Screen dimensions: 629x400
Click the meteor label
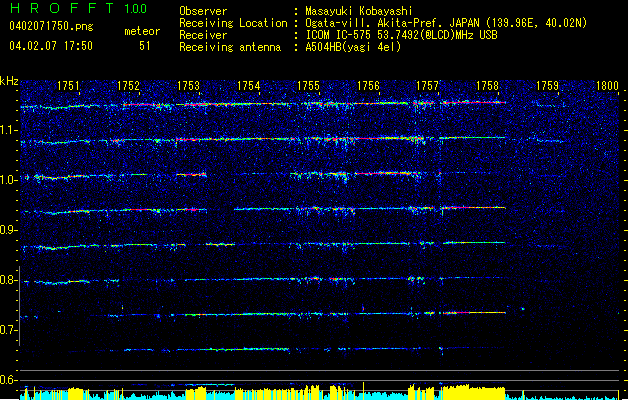pyautogui.click(x=142, y=31)
